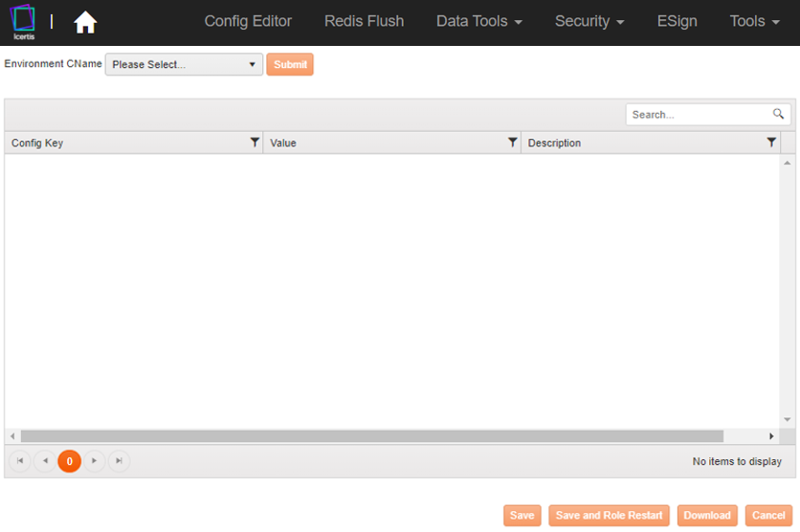The width and height of the screenshot is (800, 532).
Task: Open the Tools dropdown menu
Action: 754,21
